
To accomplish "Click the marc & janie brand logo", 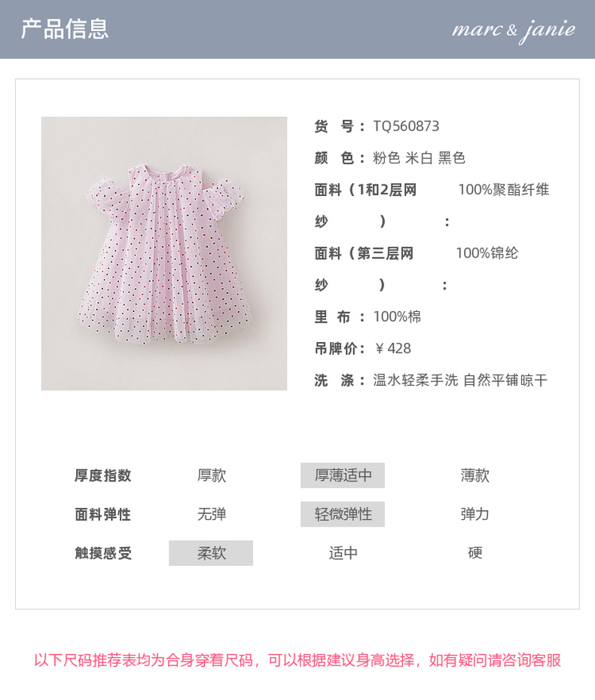I will 514,31.
